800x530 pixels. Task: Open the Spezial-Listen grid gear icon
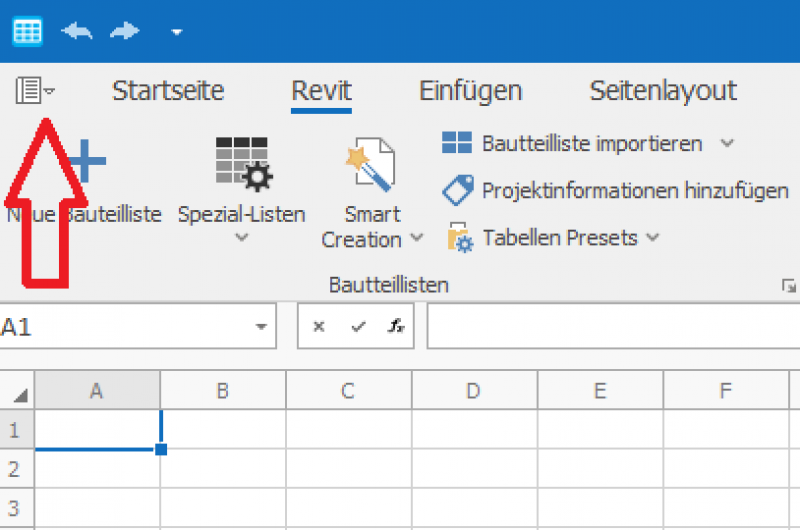(x=242, y=164)
